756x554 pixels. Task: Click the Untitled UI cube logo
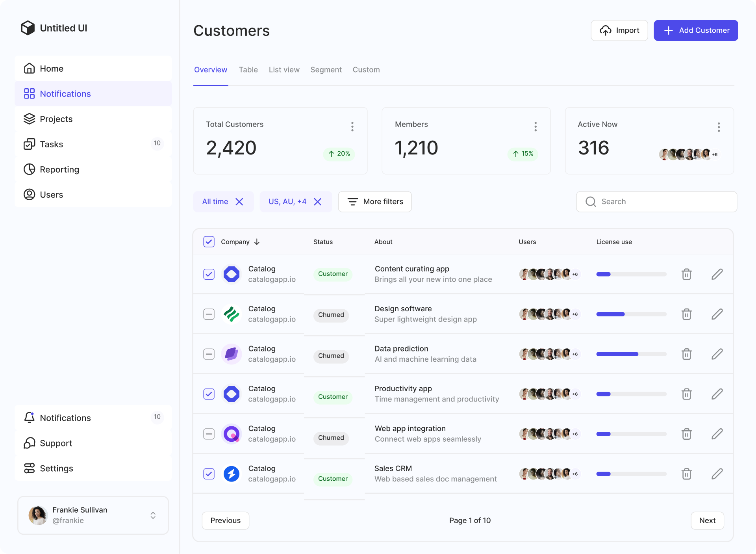pos(28,28)
